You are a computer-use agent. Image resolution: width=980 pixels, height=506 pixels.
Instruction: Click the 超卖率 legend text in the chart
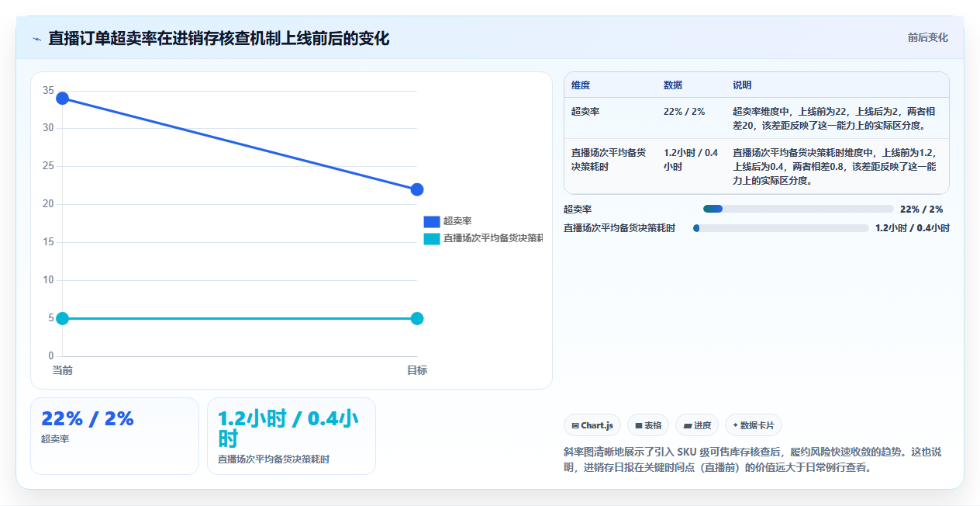coord(457,221)
